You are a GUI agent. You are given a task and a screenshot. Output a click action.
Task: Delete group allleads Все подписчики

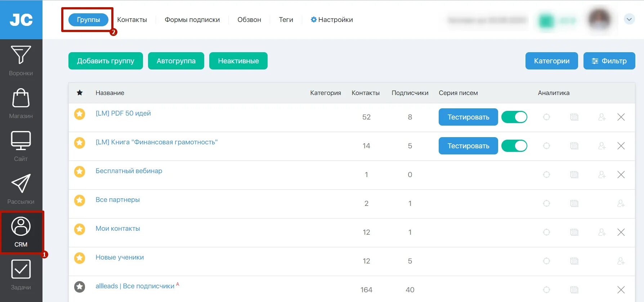[621, 290]
